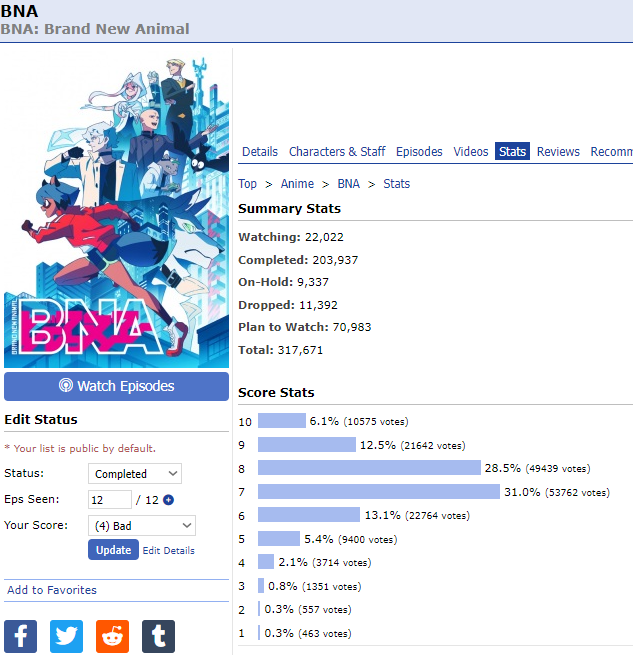Image resolution: width=633 pixels, height=655 pixels.
Task: Click '5.4% (9400 votes)' text
Action: 351,539
